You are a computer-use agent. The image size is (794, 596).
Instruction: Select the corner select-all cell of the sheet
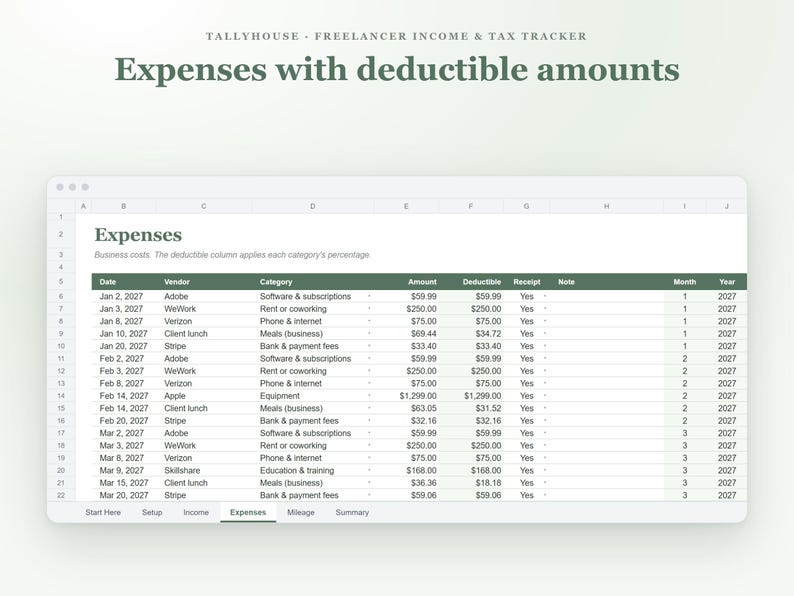click(x=61, y=206)
